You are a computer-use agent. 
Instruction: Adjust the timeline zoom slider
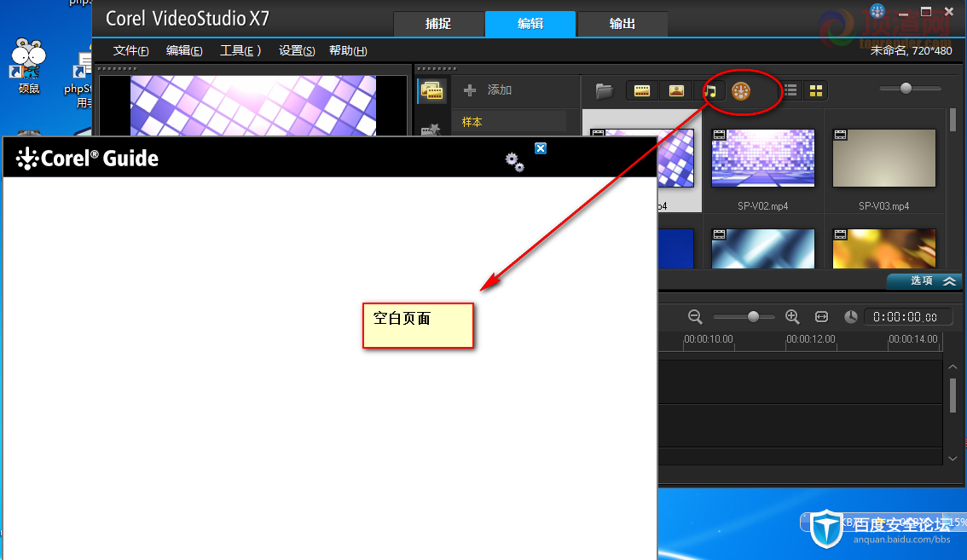(753, 317)
